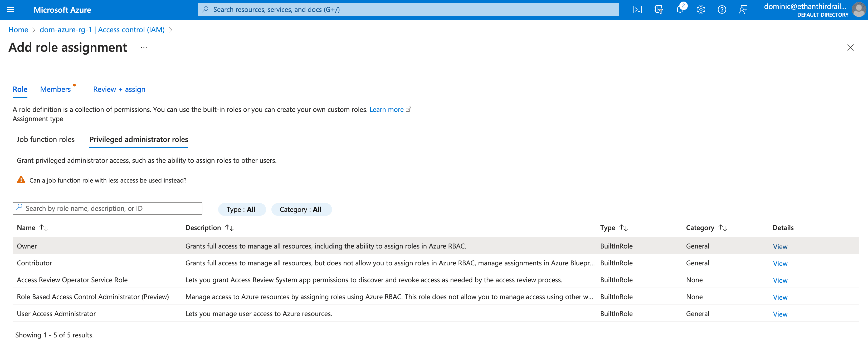This screenshot has height=344, width=868.
Task: Select the Job function roles tab
Action: (46, 139)
